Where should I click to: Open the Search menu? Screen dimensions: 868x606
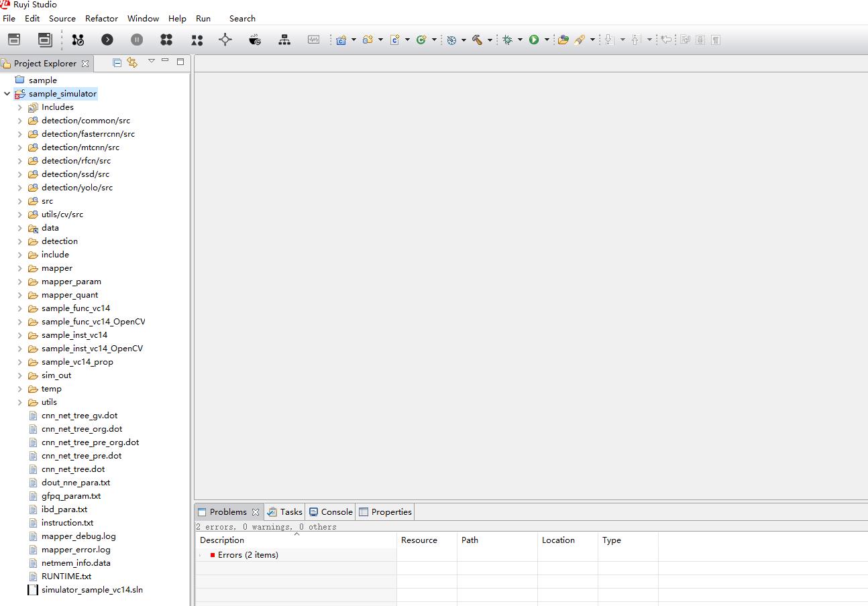(242, 18)
